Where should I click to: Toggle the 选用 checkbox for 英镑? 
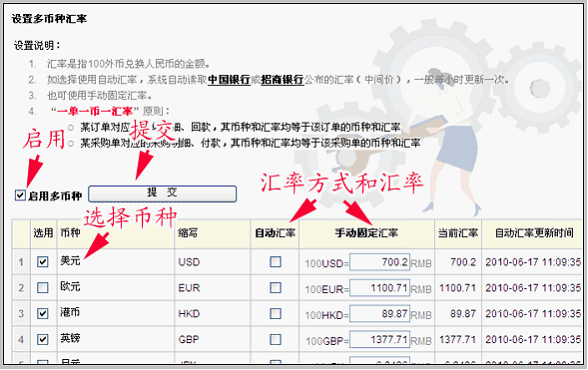[43, 339]
